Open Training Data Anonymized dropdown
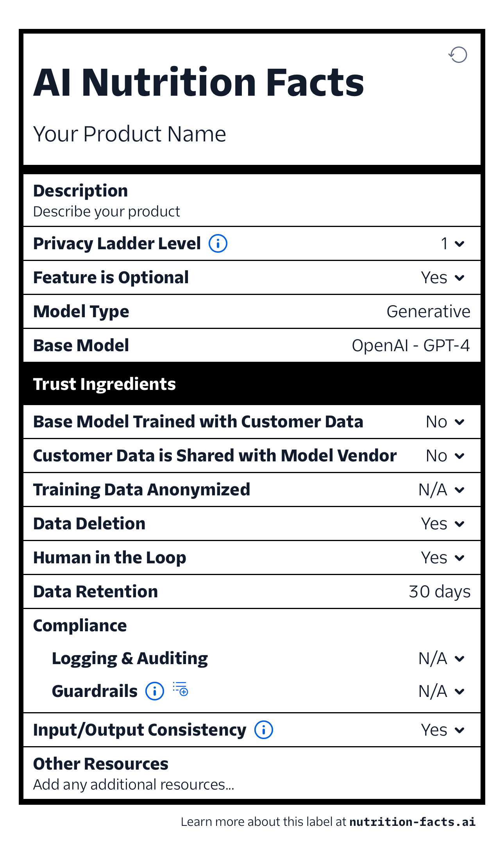 coord(442,489)
